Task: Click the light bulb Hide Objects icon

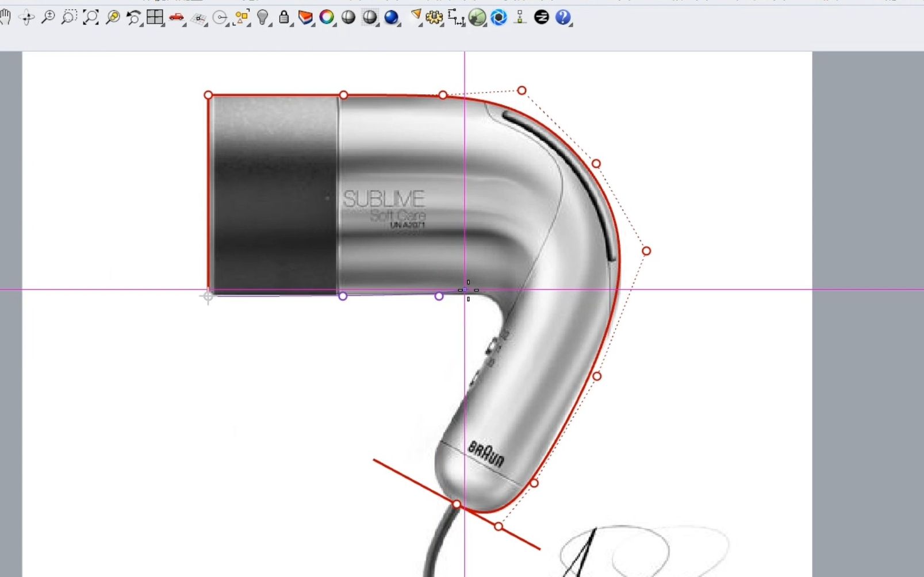Action: tap(263, 18)
